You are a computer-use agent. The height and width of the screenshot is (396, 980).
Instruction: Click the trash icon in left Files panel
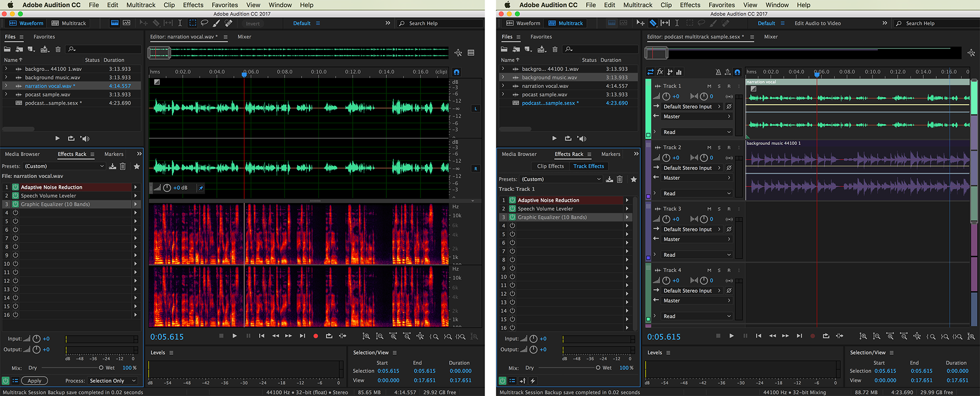[x=58, y=49]
